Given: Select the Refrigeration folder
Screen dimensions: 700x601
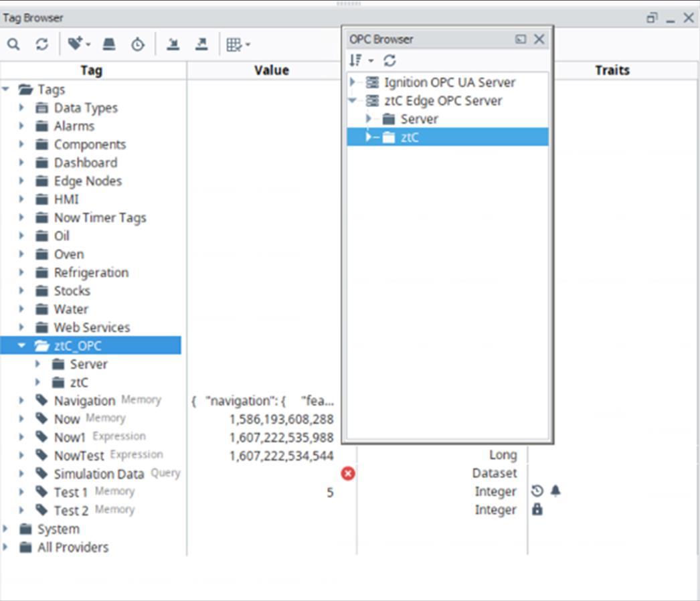Looking at the screenshot, I should tap(92, 272).
